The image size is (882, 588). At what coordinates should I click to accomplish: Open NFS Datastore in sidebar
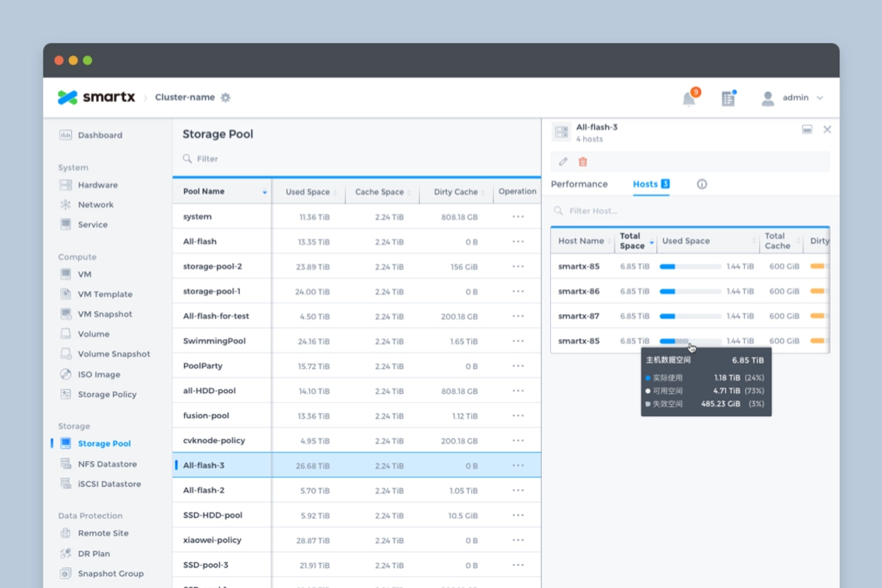[107, 464]
